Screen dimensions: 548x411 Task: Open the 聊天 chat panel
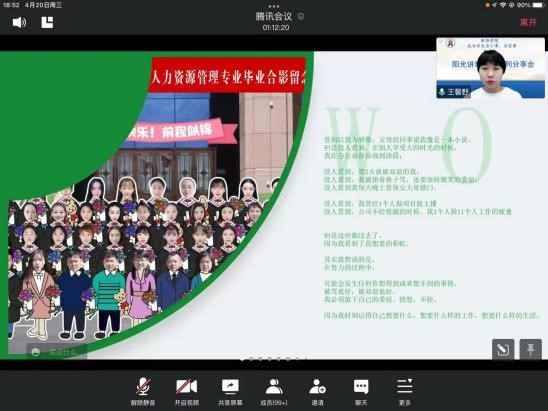361,391
